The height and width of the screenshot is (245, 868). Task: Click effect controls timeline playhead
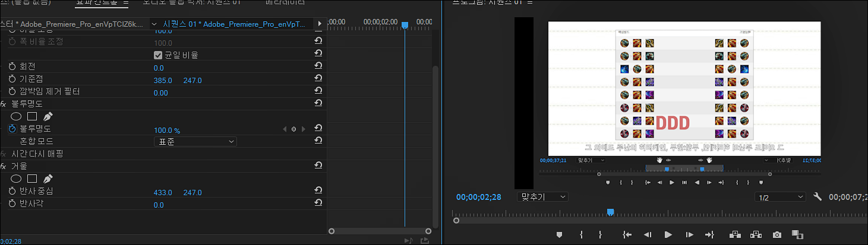tap(405, 26)
